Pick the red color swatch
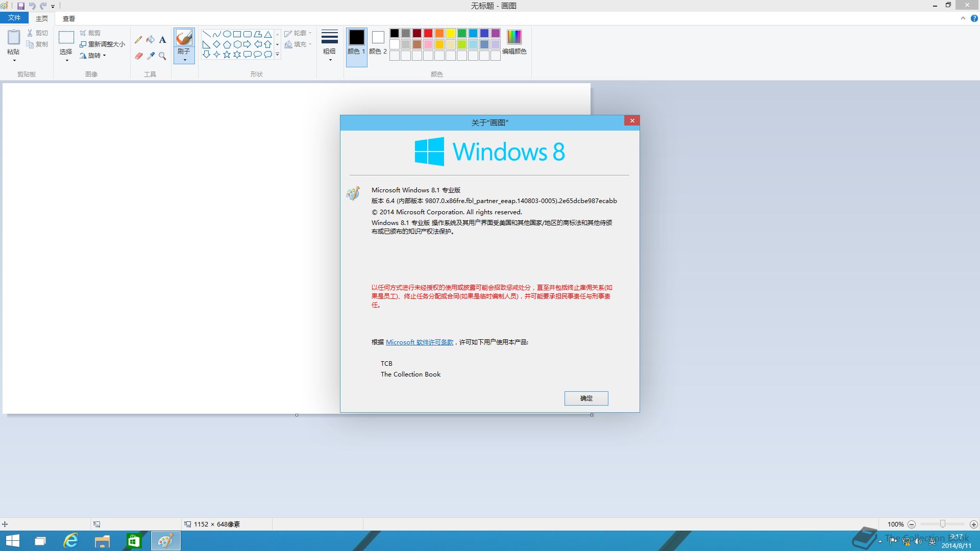 (x=428, y=33)
